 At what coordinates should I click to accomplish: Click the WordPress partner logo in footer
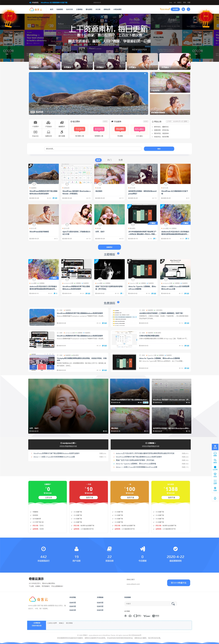tap(126, 616)
